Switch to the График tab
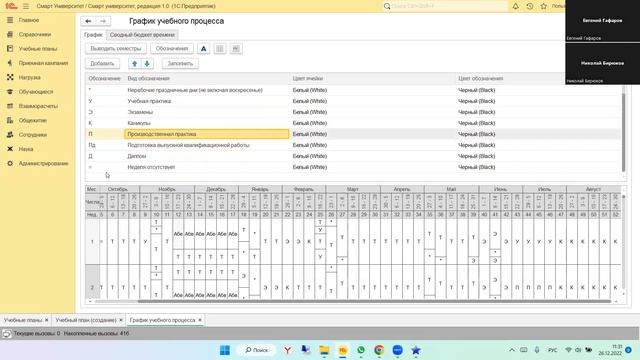Image resolution: width=640 pixels, height=360 pixels. (93, 35)
